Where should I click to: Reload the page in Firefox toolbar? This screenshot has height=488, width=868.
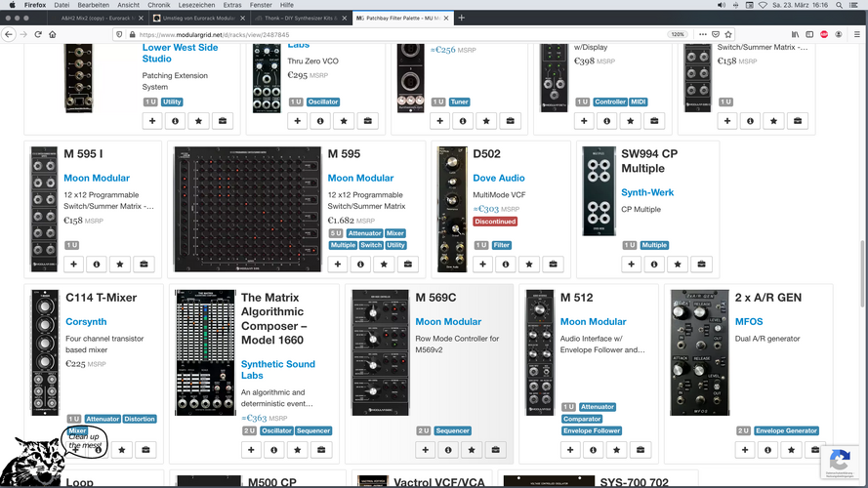click(x=38, y=34)
